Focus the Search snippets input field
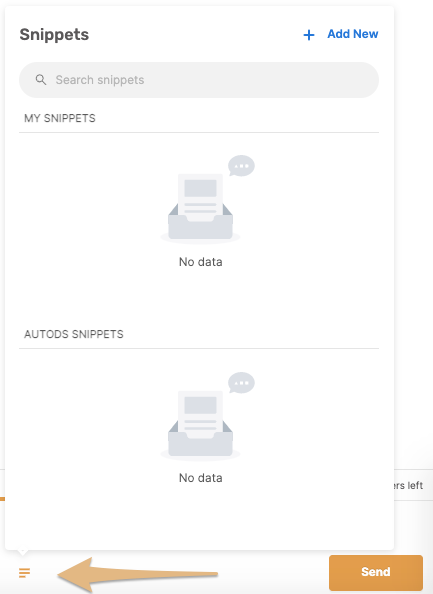Viewport: 433px width, 594px height. coord(199,80)
